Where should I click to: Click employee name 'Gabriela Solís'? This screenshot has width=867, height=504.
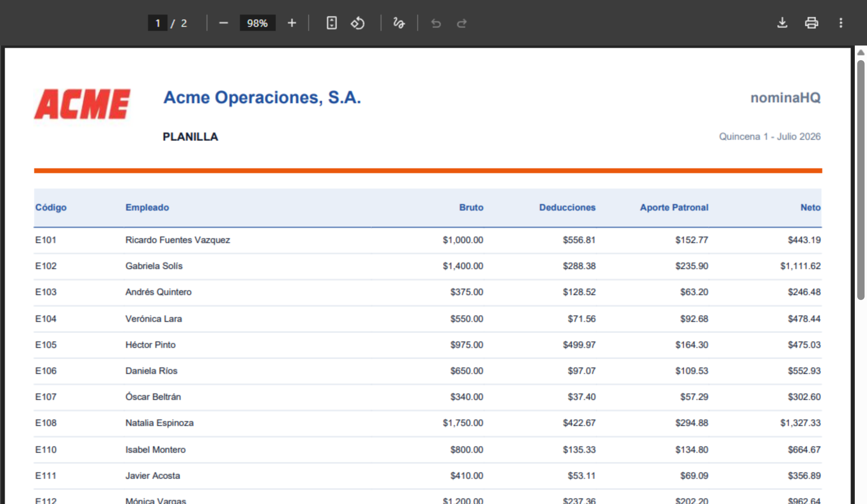tap(154, 266)
